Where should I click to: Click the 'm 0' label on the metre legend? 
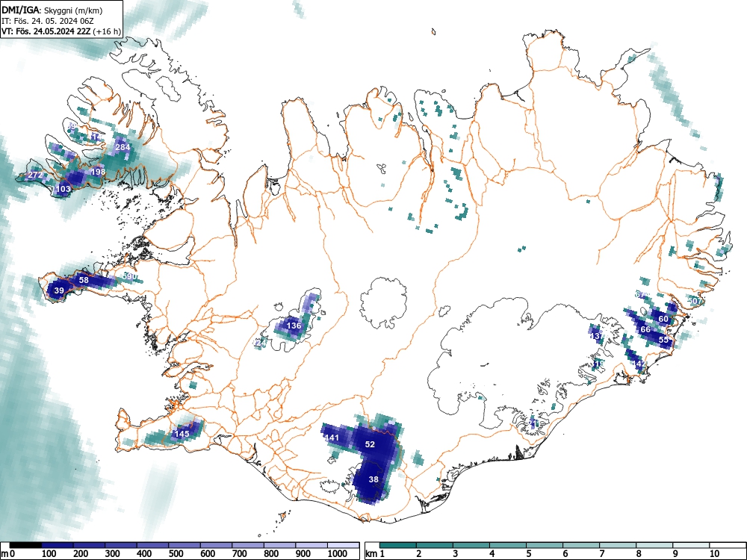[x=8, y=554]
